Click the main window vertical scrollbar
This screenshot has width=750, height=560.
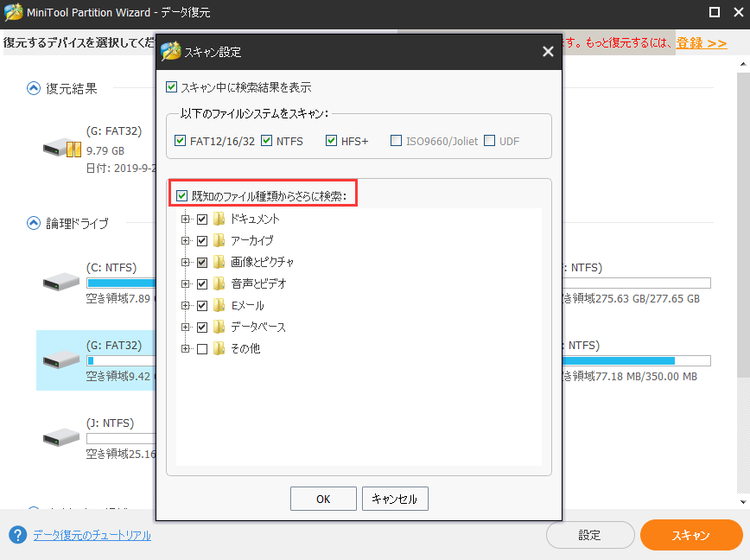pos(743,225)
